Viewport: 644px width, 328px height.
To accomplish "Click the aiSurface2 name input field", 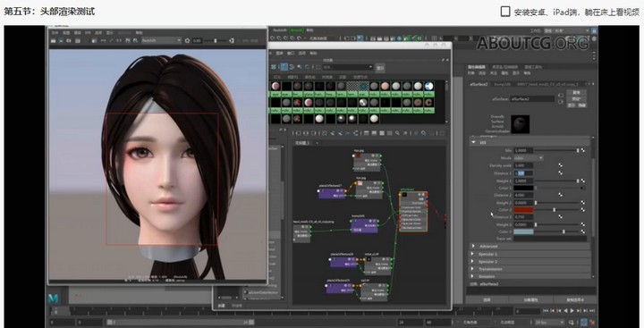I will point(532,99).
